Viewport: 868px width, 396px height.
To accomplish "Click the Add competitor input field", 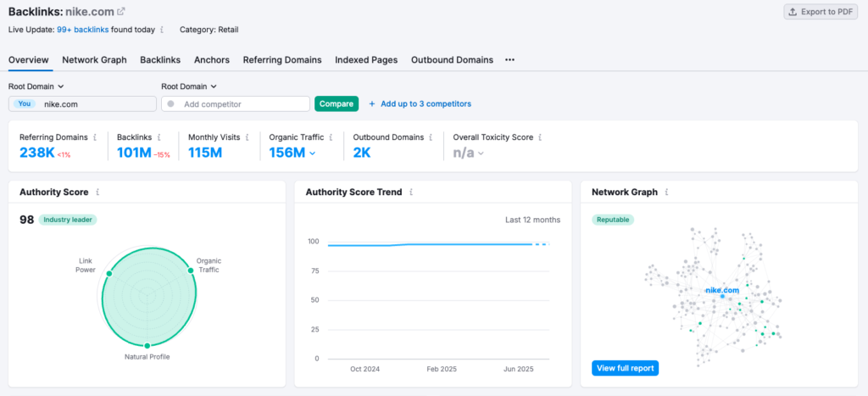I will pos(236,103).
